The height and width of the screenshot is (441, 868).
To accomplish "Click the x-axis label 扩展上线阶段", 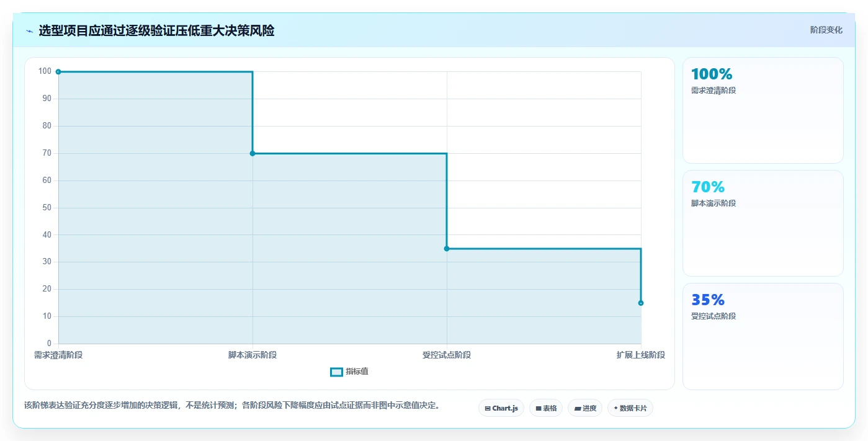I will 641,355.
